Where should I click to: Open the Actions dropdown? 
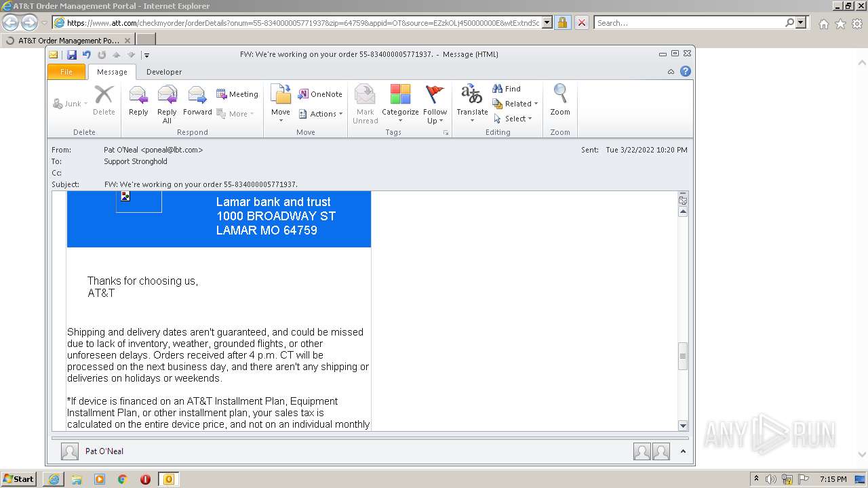coord(321,114)
